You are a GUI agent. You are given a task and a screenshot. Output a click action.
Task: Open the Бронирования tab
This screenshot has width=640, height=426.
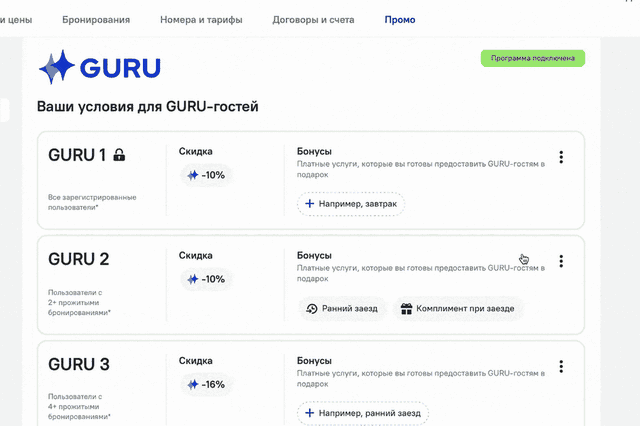pyautogui.click(x=96, y=20)
